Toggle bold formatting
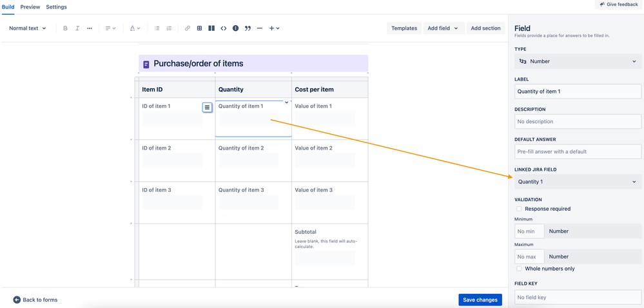 point(65,28)
